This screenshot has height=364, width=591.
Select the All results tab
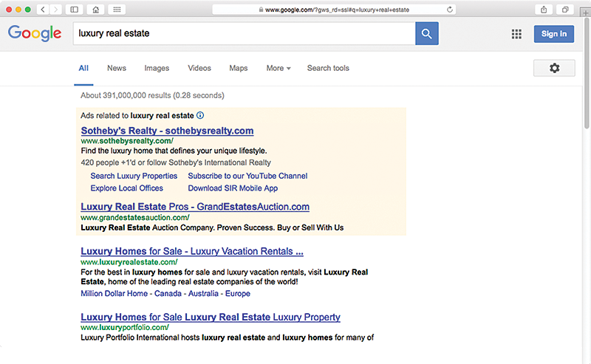(x=83, y=68)
